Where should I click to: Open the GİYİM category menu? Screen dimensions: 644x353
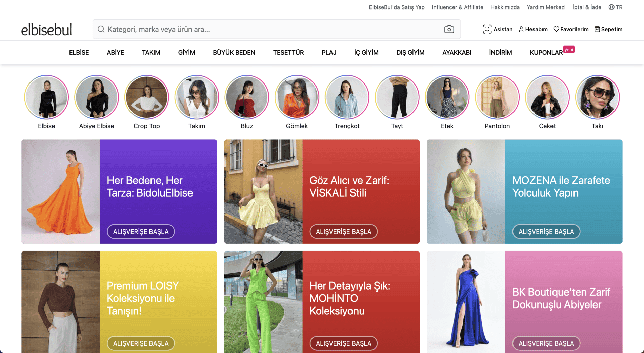(186, 53)
